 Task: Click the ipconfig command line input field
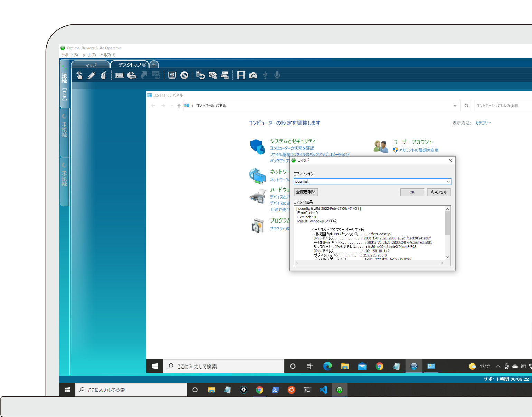click(369, 182)
